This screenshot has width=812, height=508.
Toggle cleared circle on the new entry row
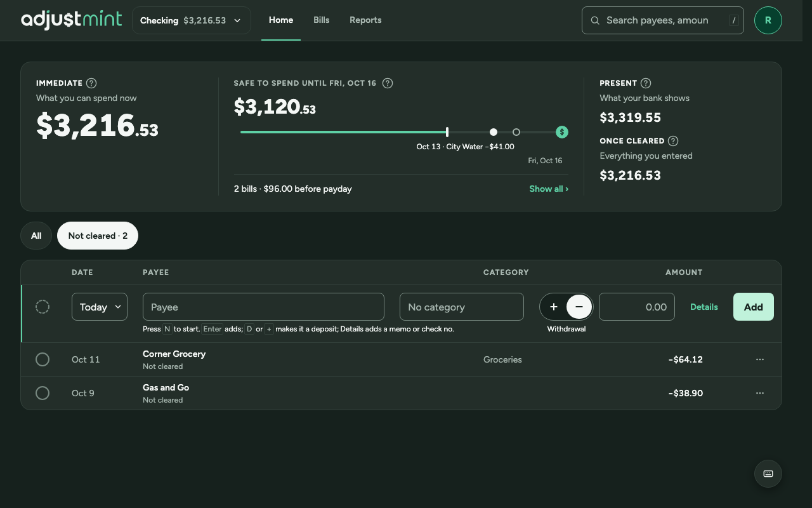point(43,307)
